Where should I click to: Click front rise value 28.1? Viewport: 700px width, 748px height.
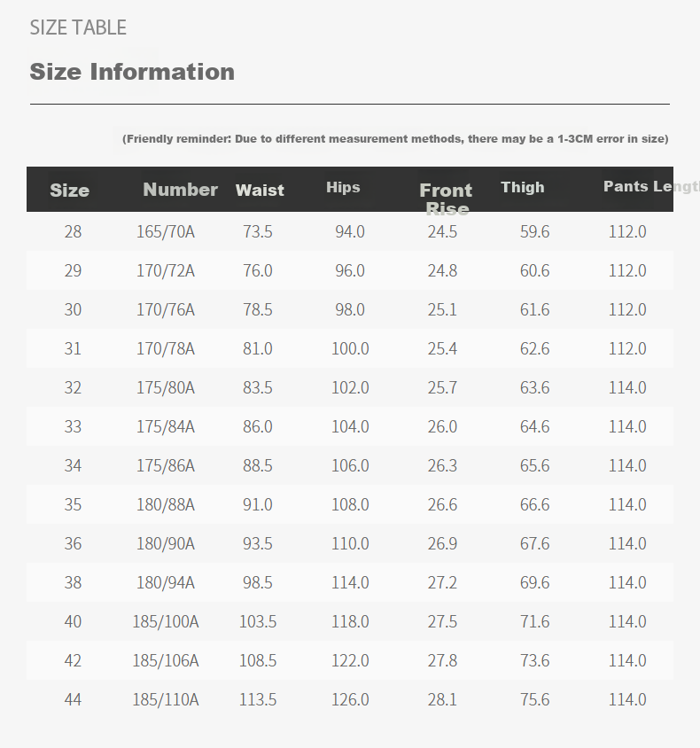pos(442,700)
